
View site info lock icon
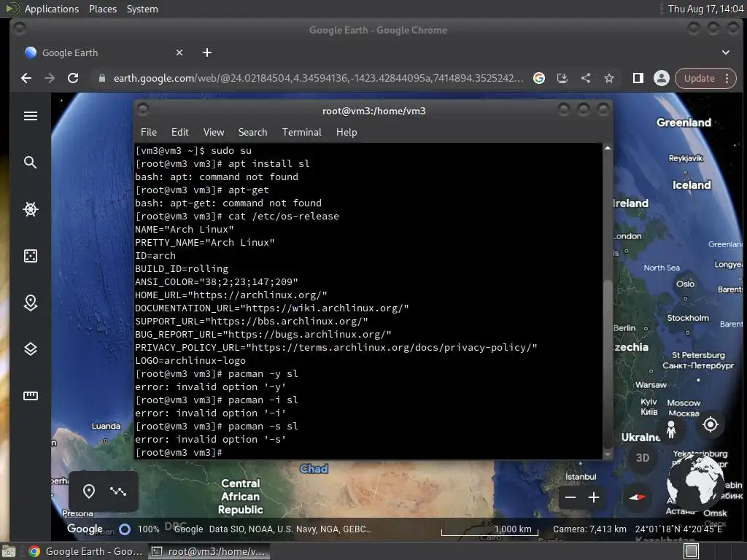(x=101, y=78)
